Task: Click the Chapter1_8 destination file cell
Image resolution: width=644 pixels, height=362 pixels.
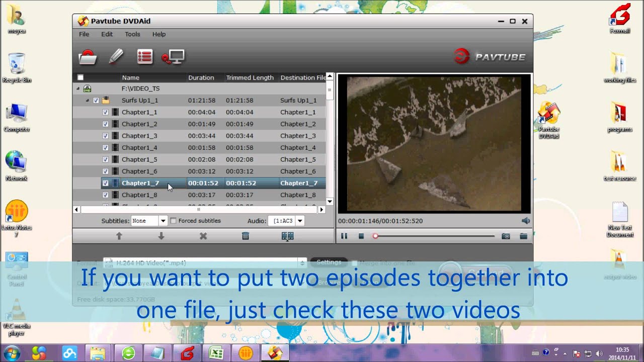Action: pos(298,195)
